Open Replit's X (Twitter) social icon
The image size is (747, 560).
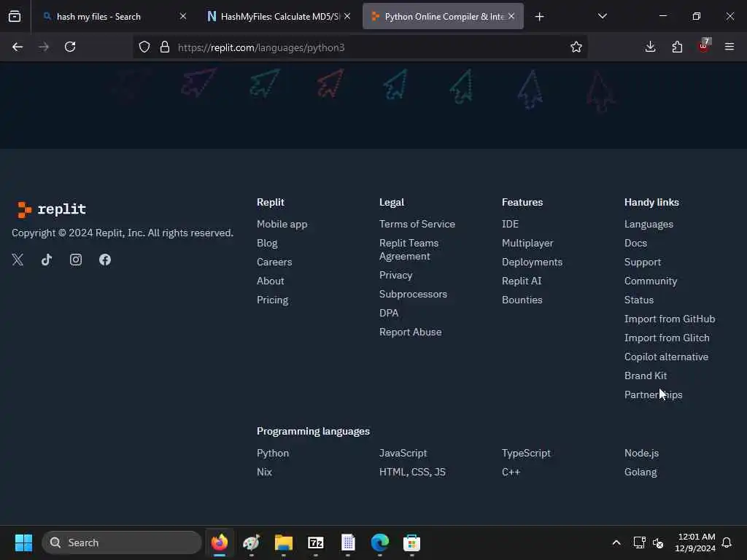18,260
